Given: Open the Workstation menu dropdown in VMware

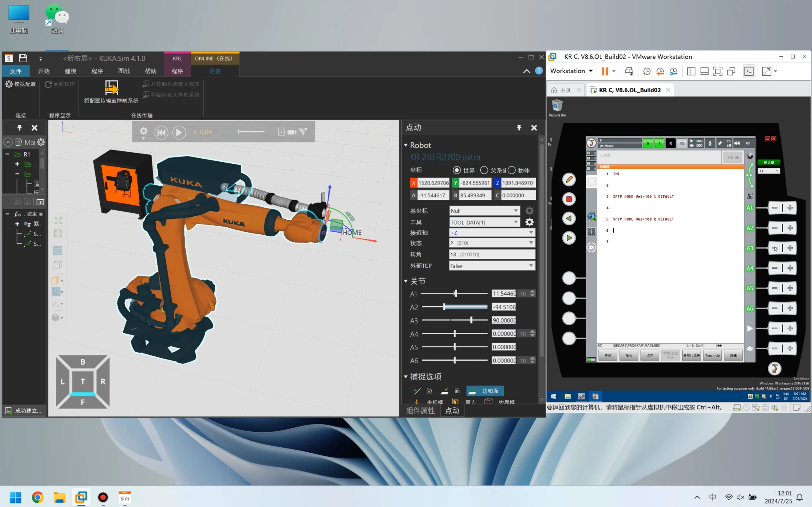Looking at the screenshot, I should pos(571,71).
